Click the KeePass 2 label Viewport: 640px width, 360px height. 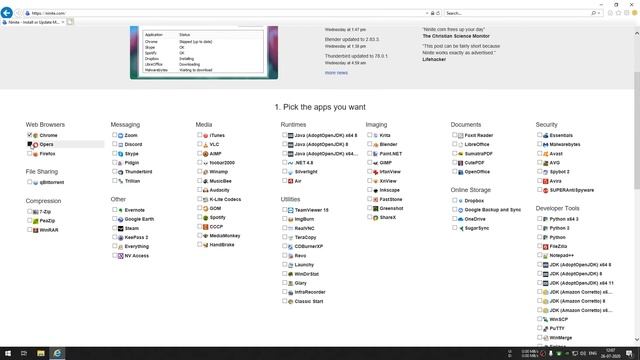coord(136,238)
